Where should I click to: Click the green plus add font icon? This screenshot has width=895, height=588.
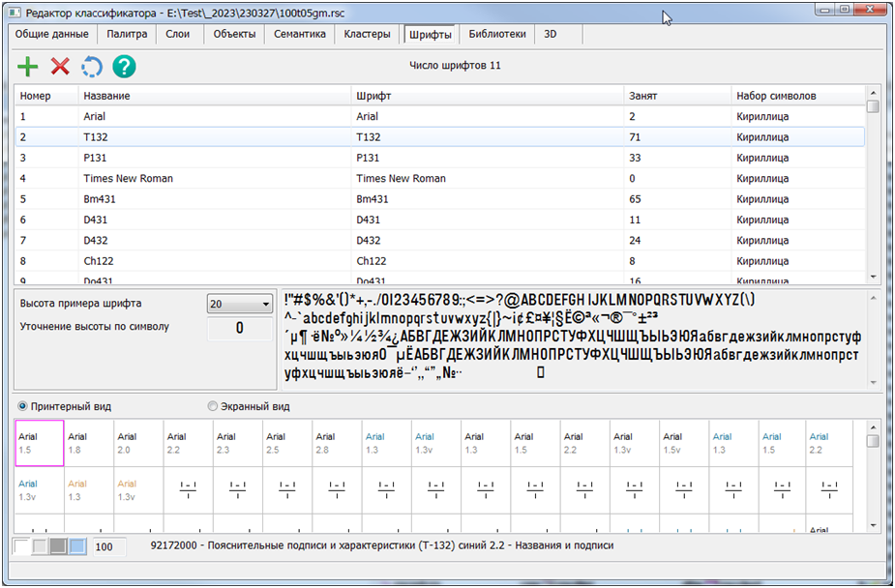coord(29,67)
